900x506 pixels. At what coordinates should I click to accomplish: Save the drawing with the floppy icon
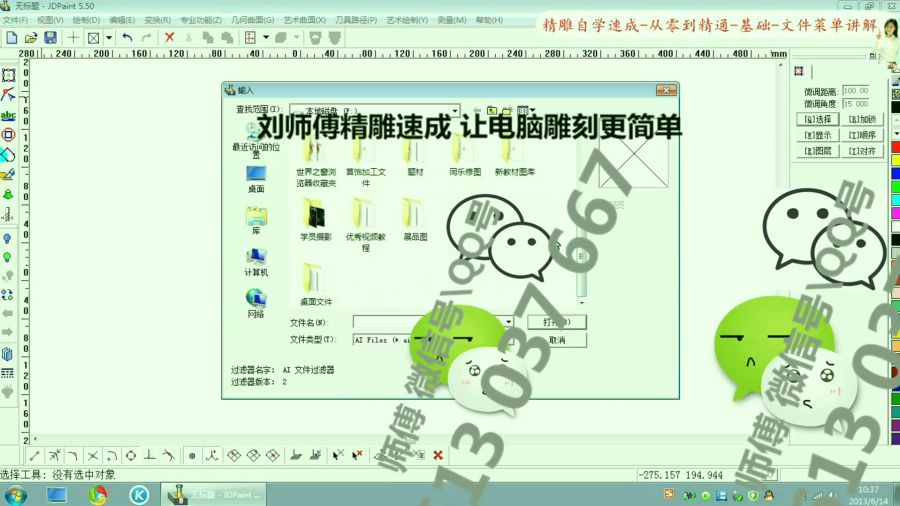tap(51, 38)
